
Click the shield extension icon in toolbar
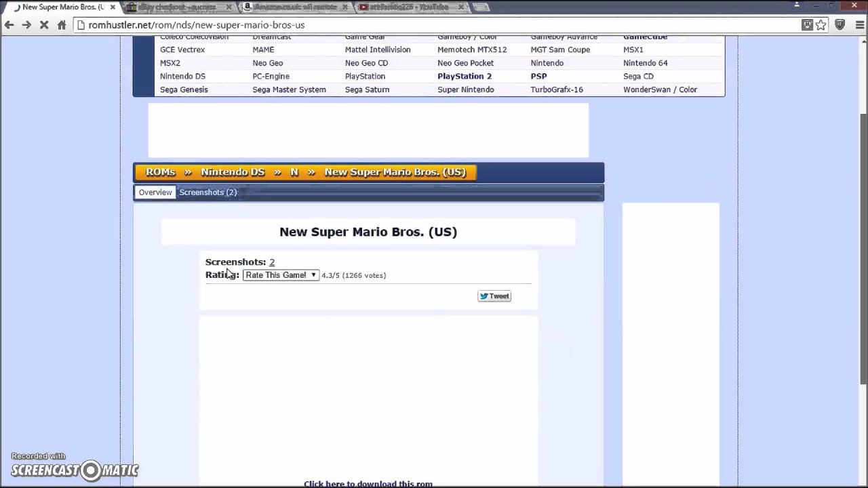coord(840,25)
